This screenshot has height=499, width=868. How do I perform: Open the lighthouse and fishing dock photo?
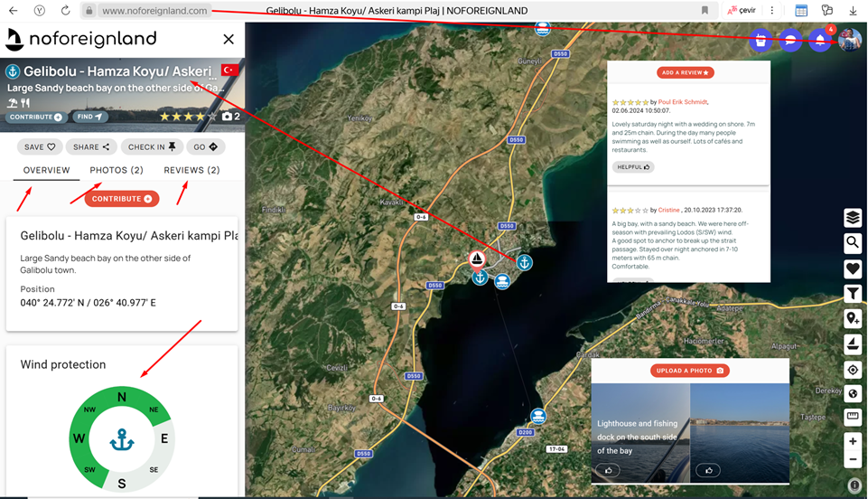pos(640,432)
